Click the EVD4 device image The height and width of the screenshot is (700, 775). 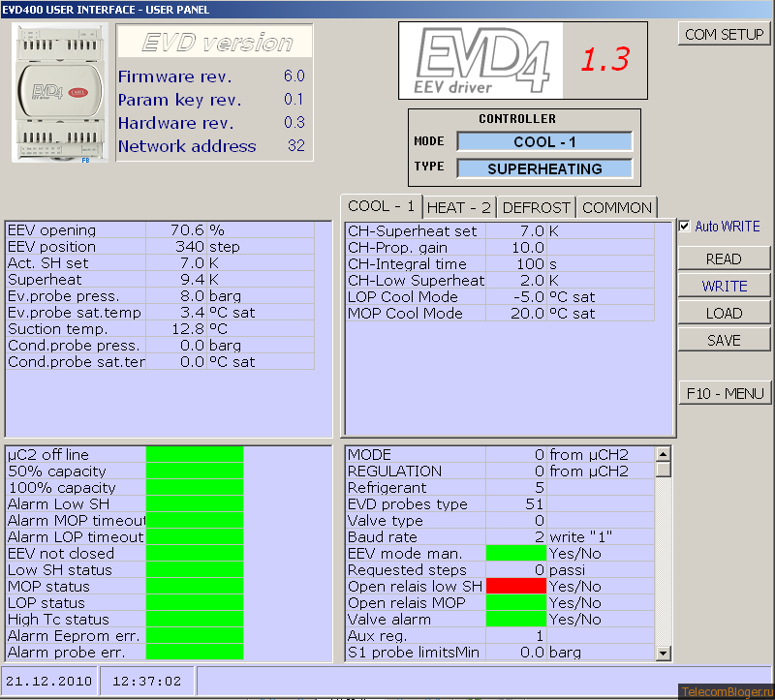pyautogui.click(x=60, y=93)
